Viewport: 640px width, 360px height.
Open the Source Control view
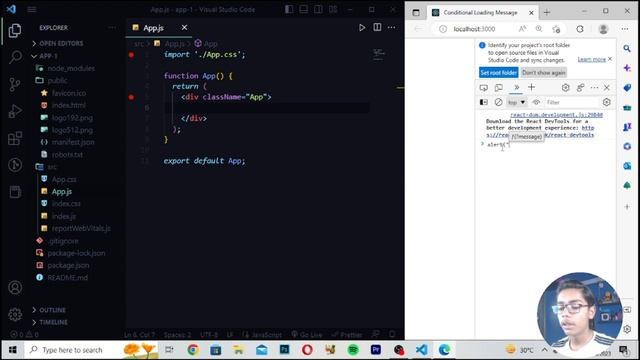pos(15,84)
